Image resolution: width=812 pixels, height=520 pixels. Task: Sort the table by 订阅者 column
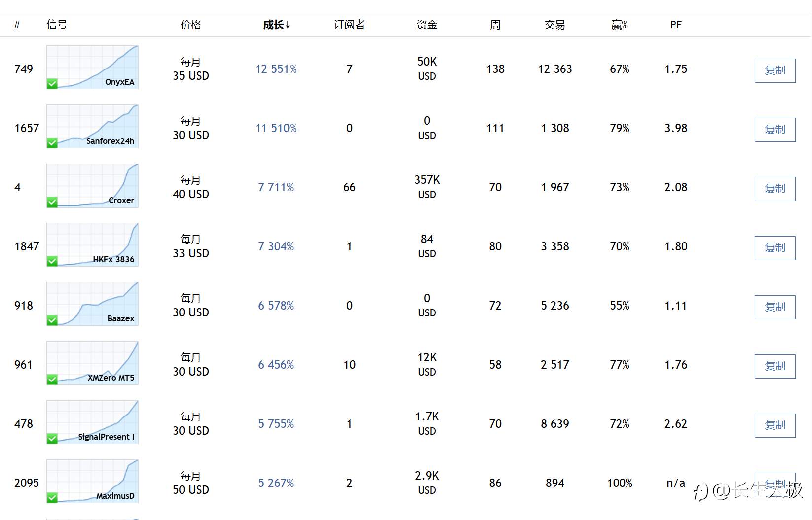pyautogui.click(x=349, y=25)
